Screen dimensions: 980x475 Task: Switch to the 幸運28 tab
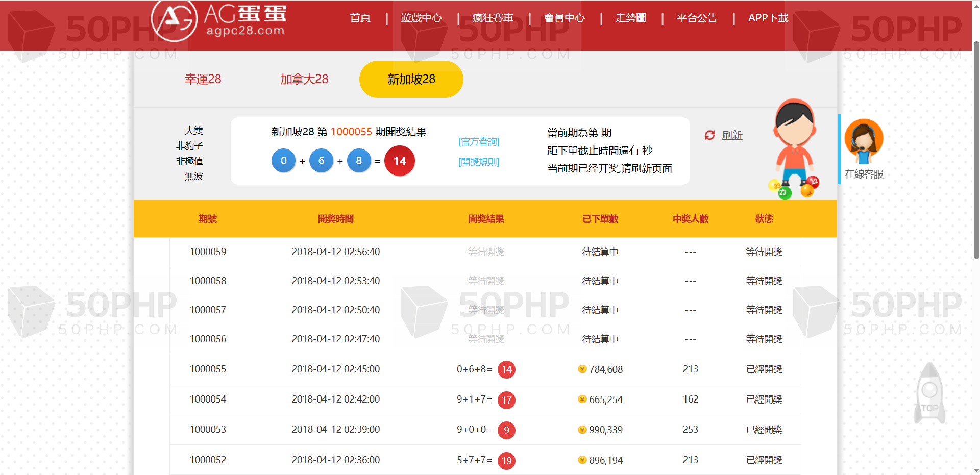tap(203, 79)
